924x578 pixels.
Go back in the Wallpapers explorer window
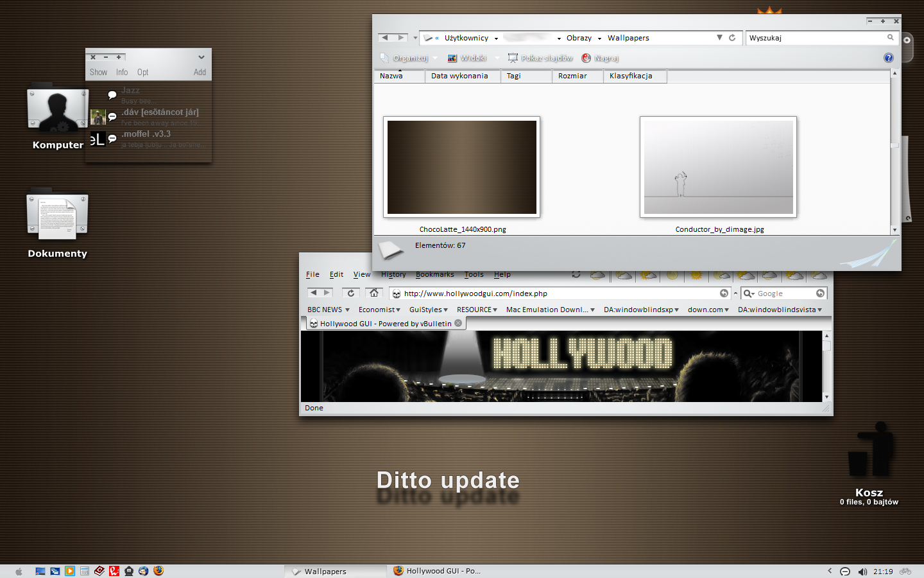pyautogui.click(x=385, y=38)
